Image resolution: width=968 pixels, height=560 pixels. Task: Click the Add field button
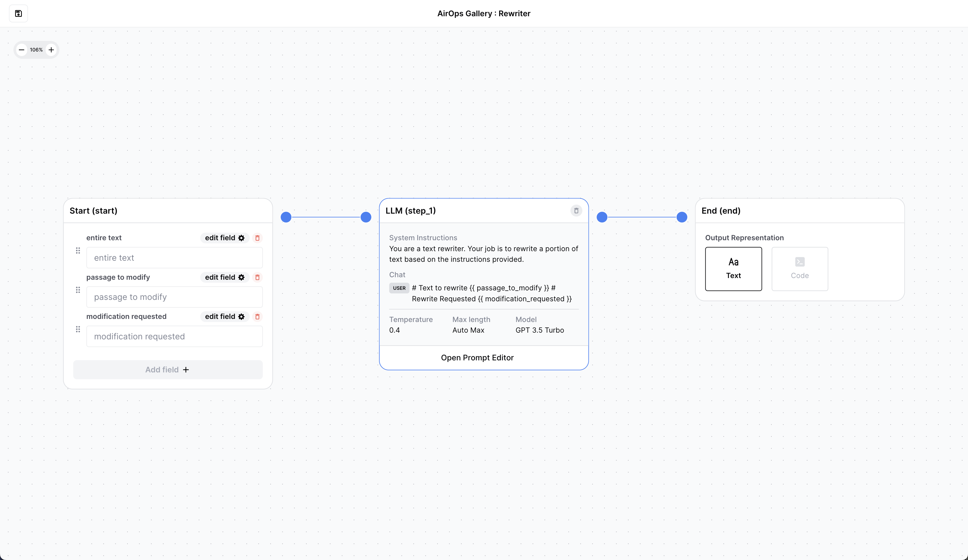pyautogui.click(x=168, y=370)
